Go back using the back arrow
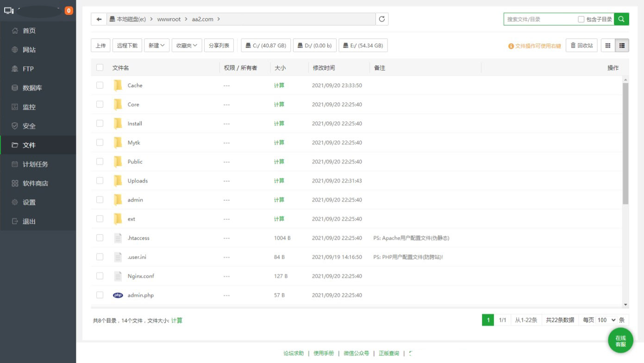 point(100,19)
